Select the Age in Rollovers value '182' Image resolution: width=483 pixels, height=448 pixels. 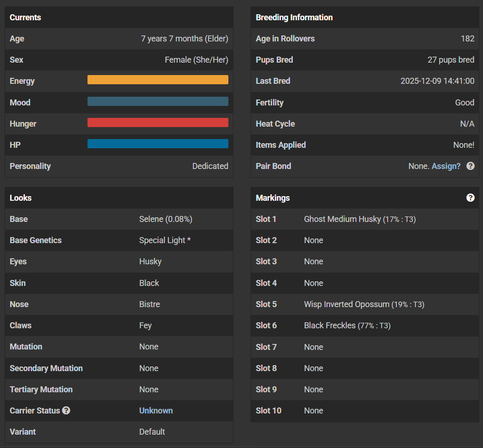coord(467,39)
